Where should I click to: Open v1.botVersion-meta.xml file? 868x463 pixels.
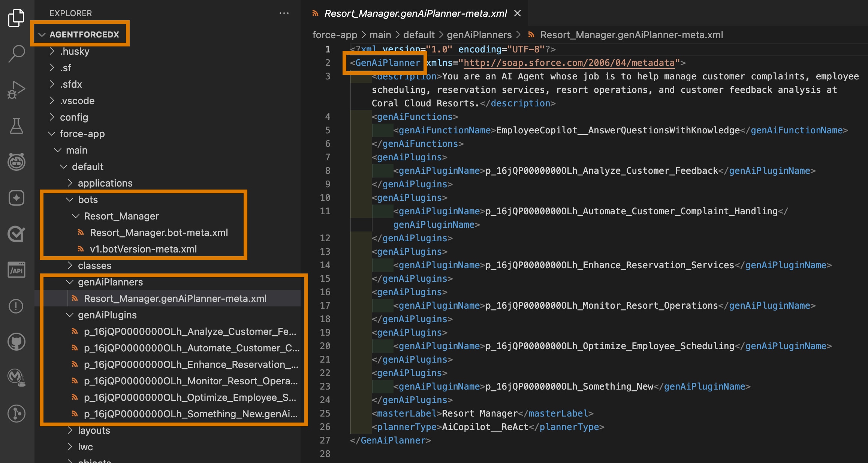point(143,249)
